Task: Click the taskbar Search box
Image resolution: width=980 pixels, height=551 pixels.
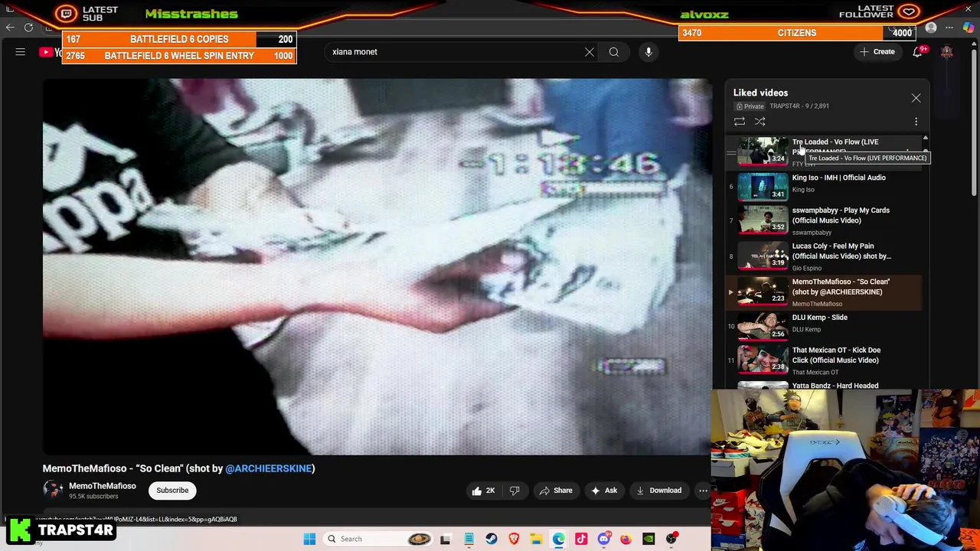Action: [378, 539]
